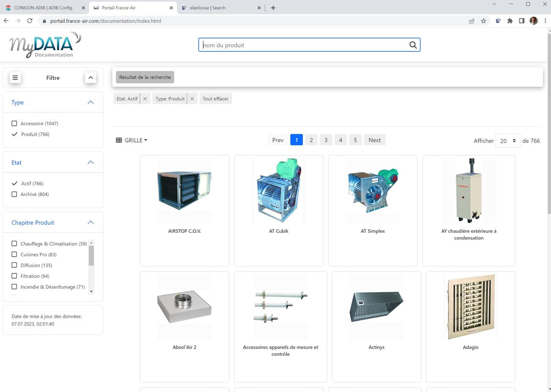Reload the current page
Screen dimensions: 551x392
30,21
